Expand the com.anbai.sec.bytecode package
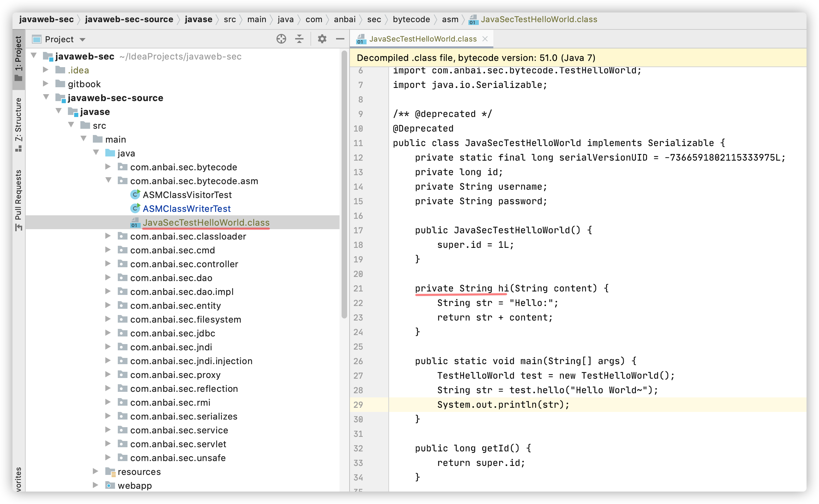The width and height of the screenshot is (819, 504). (108, 167)
